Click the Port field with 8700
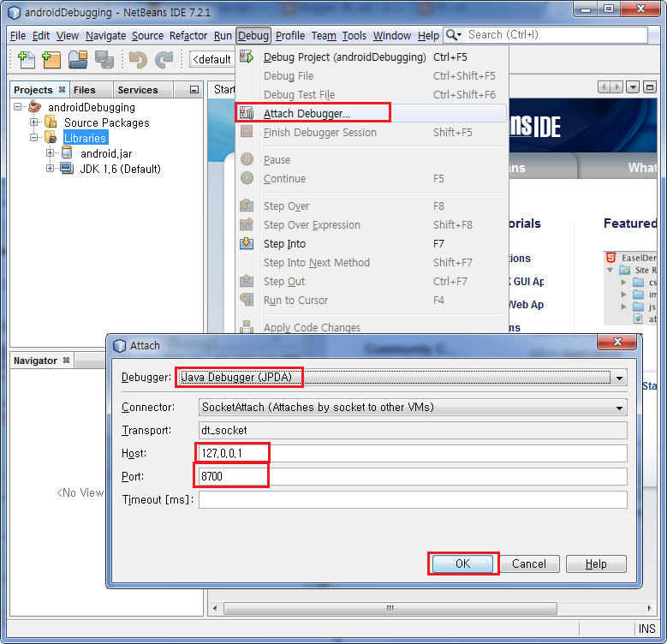 (x=413, y=476)
